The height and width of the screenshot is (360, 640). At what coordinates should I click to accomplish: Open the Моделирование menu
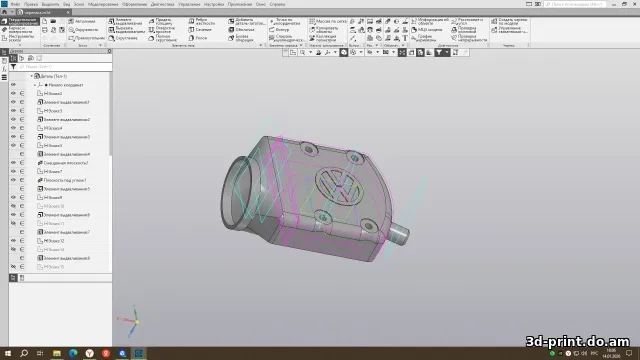click(103, 4)
